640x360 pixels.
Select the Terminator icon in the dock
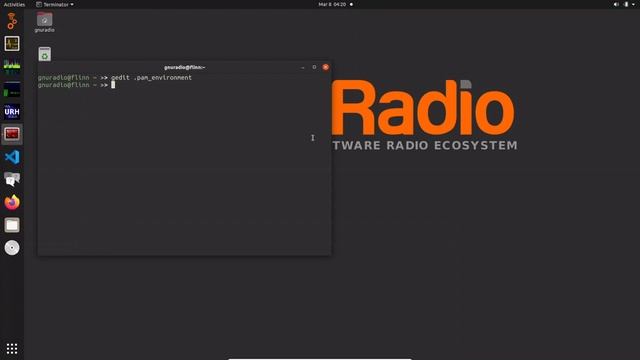click(12, 134)
